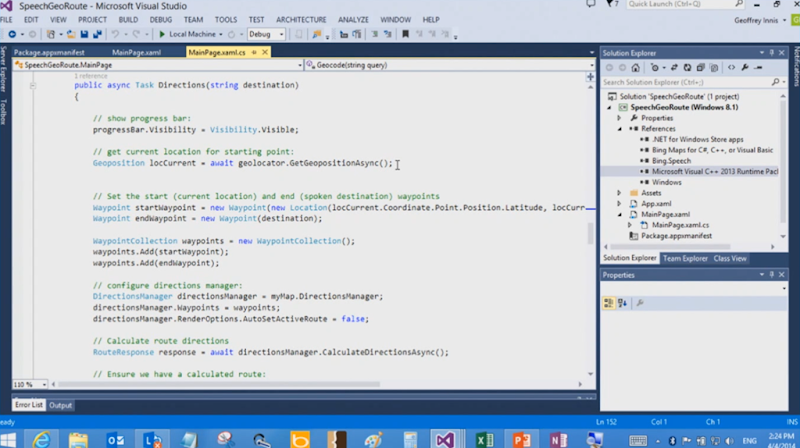
Task: Refresh Solution Explorer with the refresh icon
Action: pyautogui.click(x=687, y=67)
